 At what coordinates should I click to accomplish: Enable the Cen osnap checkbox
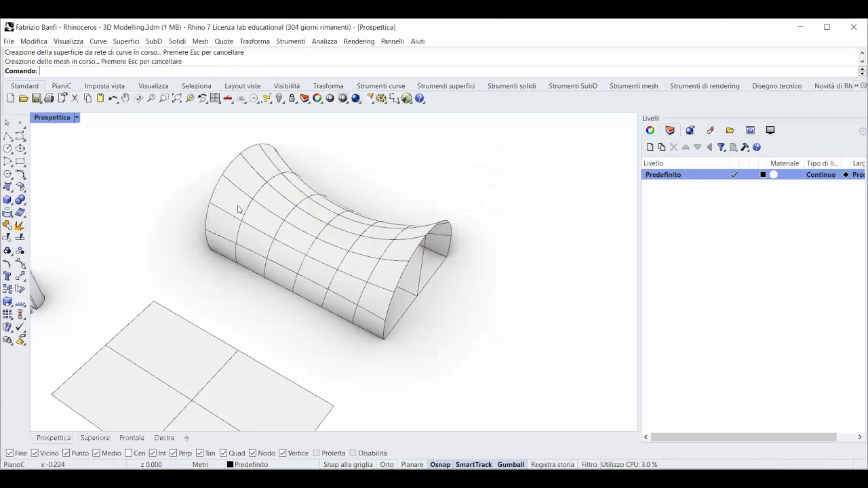pyautogui.click(x=129, y=453)
